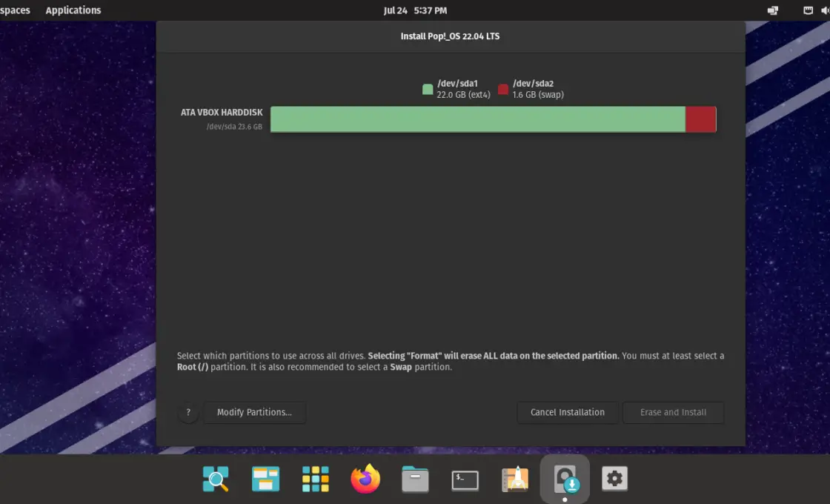Click the Install Pop!_OS 22.04 LTS title
Image resolution: width=830 pixels, height=504 pixels.
coord(450,36)
